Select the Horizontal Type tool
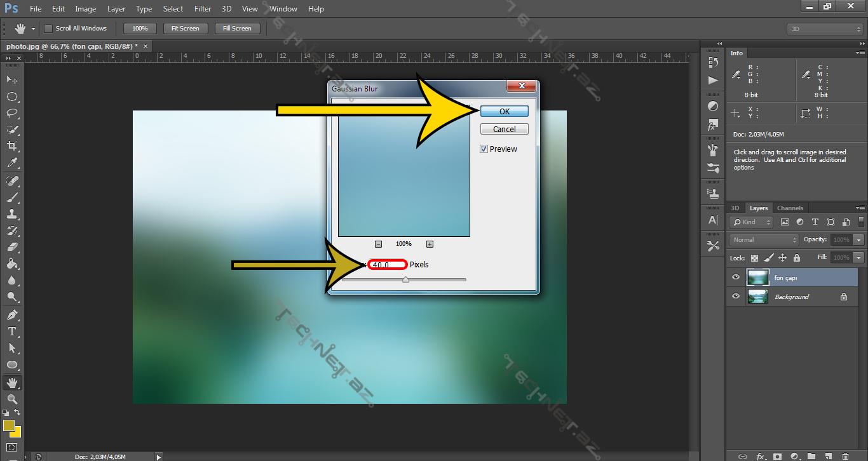868x461 pixels. click(12, 331)
